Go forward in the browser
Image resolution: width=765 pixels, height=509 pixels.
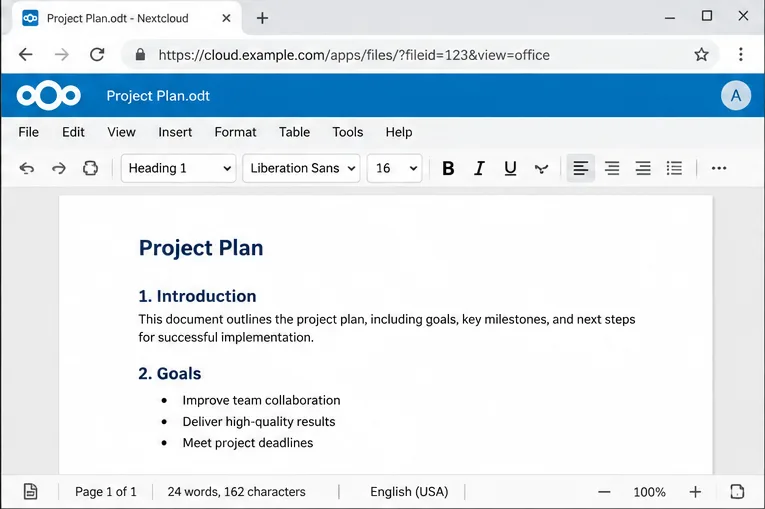[61, 55]
